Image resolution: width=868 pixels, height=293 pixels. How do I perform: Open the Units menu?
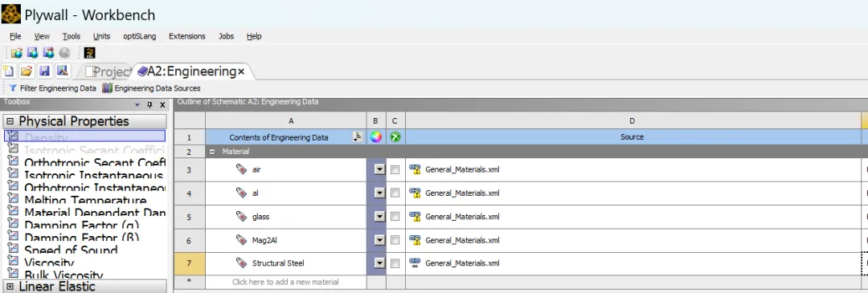point(101,36)
